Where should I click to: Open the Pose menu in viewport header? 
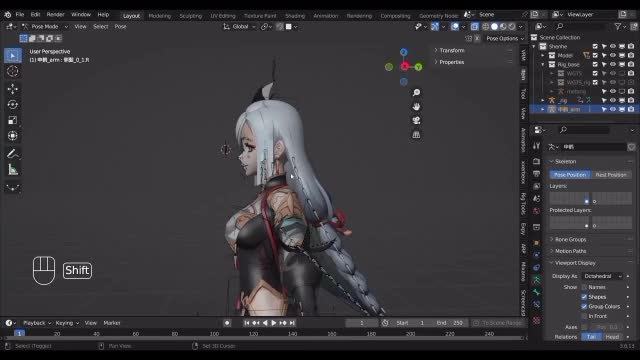[120, 27]
